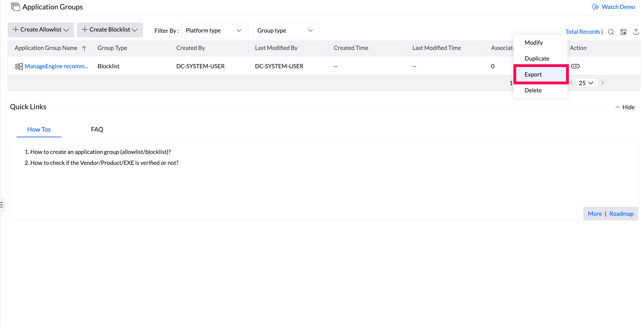Viewport: 644px width, 327px height.
Task: Open the Group type filter dropdown
Action: point(286,31)
